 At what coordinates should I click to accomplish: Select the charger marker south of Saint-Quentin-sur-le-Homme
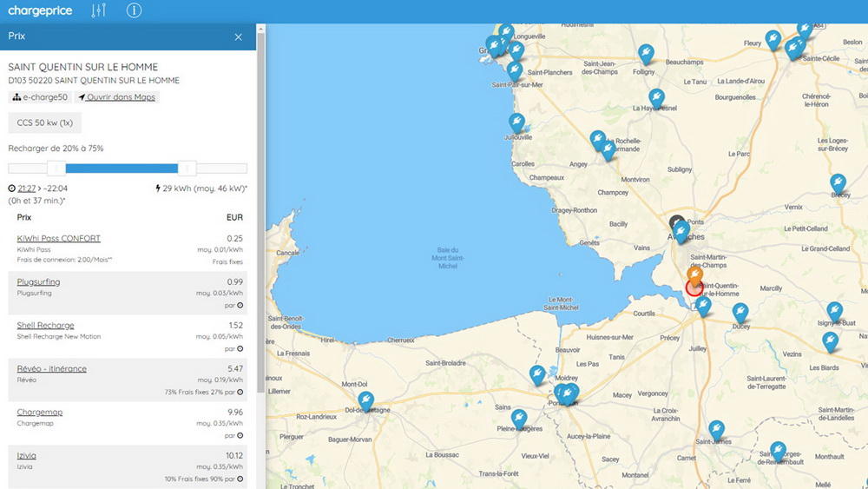pyautogui.click(x=703, y=306)
